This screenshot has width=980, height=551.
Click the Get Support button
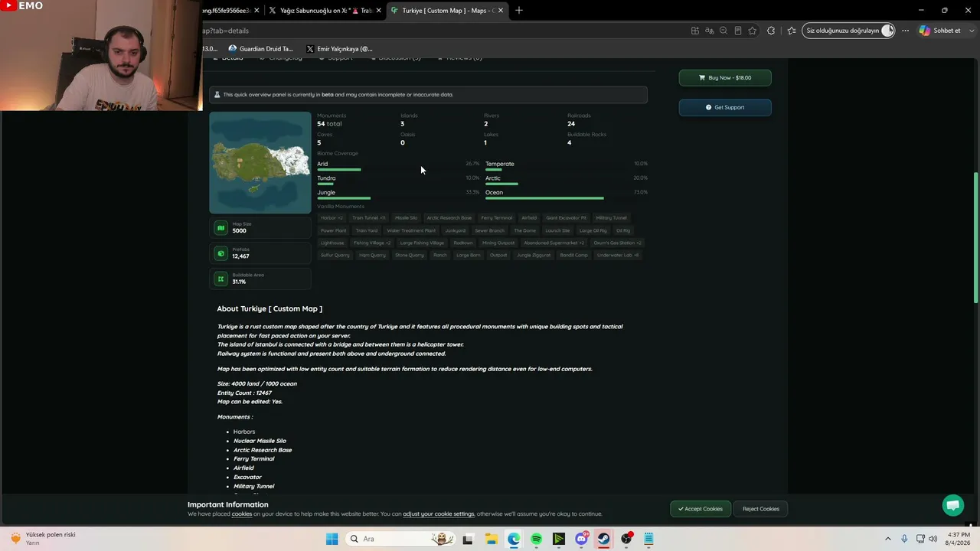click(x=725, y=107)
